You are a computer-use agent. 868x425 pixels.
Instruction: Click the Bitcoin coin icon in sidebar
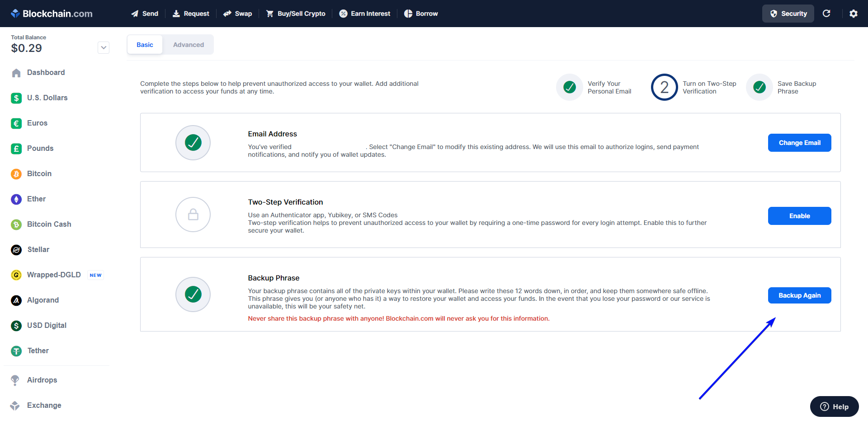pyautogui.click(x=16, y=174)
